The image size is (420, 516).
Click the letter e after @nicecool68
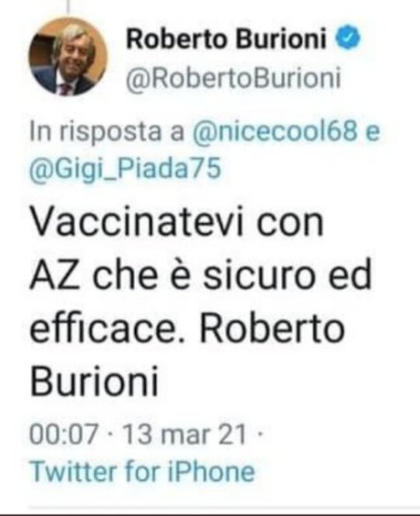(372, 132)
